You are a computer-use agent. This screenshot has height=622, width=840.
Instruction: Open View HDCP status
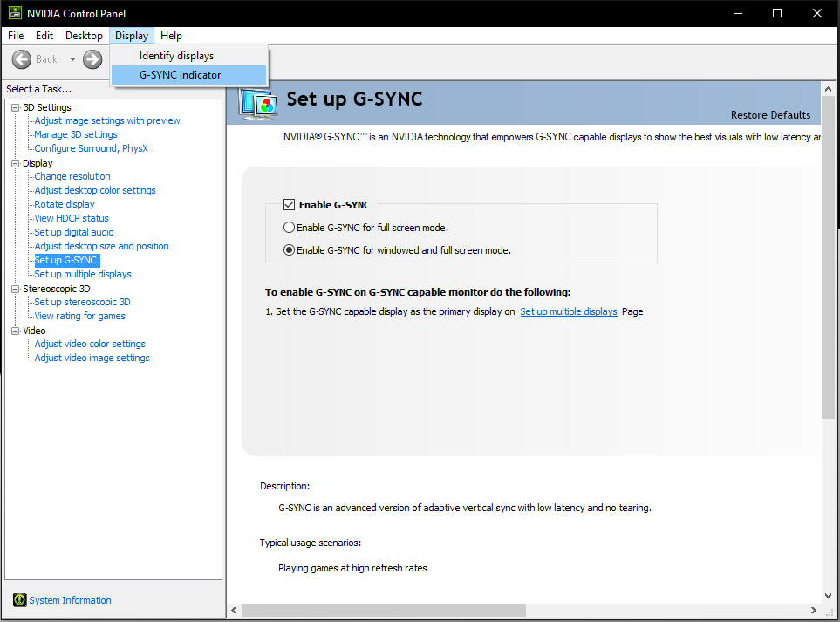[72, 218]
